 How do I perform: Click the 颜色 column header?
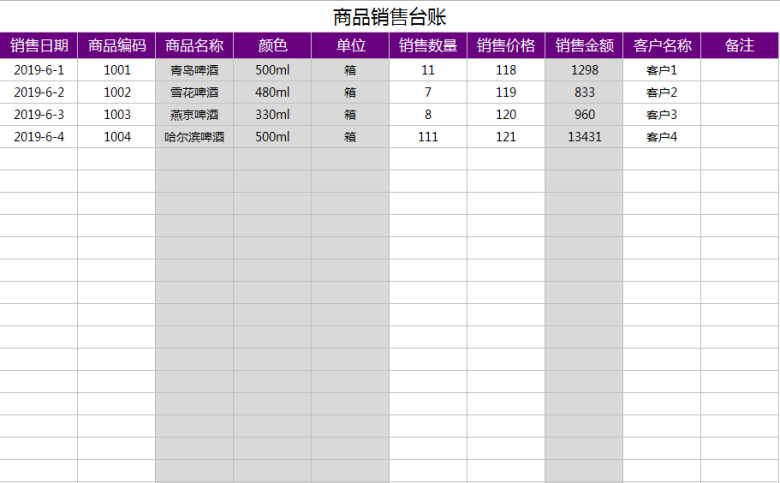pos(273,46)
